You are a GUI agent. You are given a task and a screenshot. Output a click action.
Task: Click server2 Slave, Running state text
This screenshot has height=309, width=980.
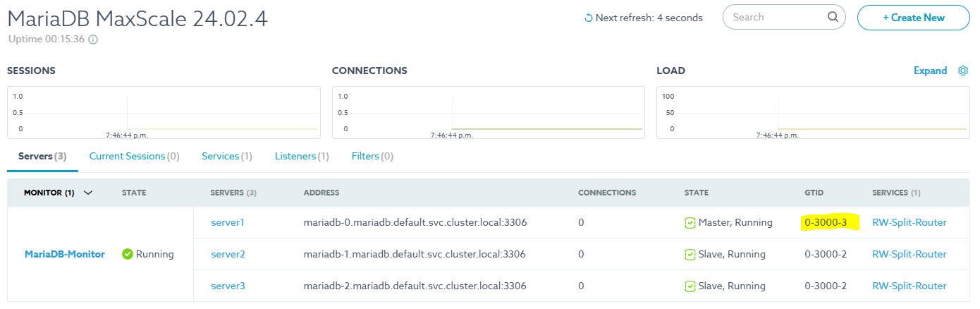(732, 254)
